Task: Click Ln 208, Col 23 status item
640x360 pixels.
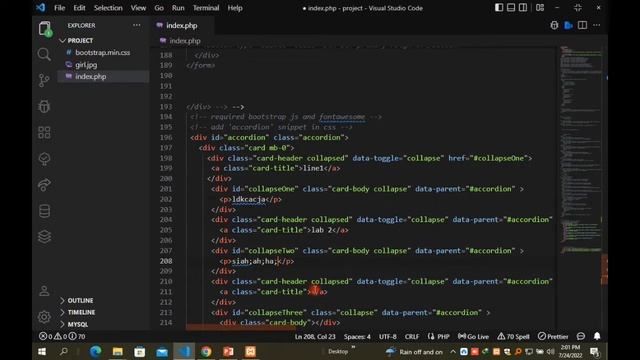Action: tap(315, 336)
